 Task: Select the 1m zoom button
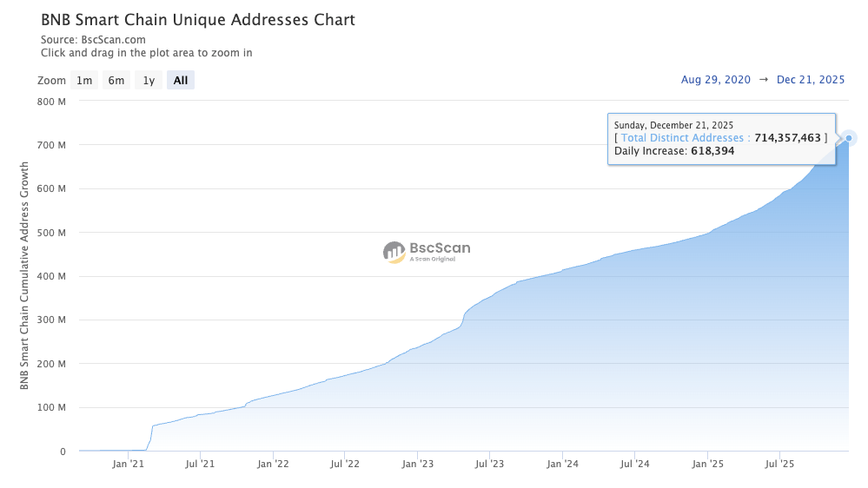click(x=84, y=80)
